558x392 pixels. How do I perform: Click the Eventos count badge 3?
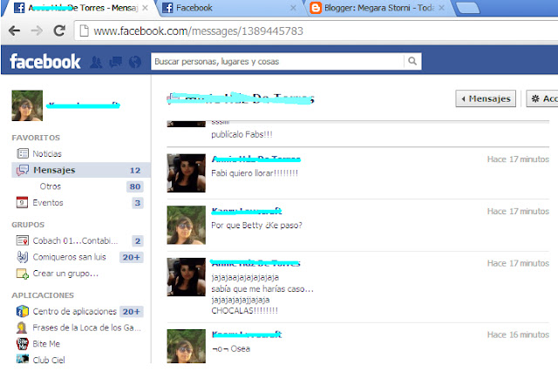(x=138, y=203)
